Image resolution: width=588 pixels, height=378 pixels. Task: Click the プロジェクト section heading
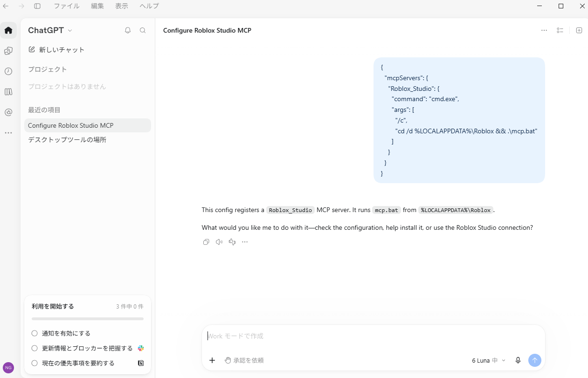coord(48,69)
